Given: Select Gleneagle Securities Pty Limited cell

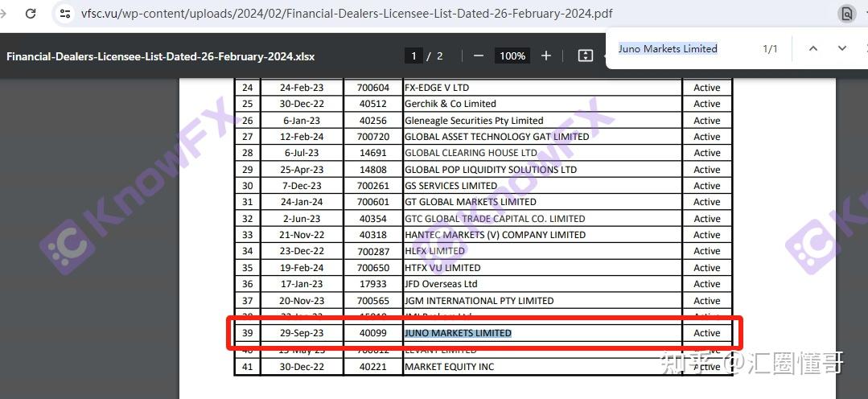Looking at the screenshot, I should [542, 121].
